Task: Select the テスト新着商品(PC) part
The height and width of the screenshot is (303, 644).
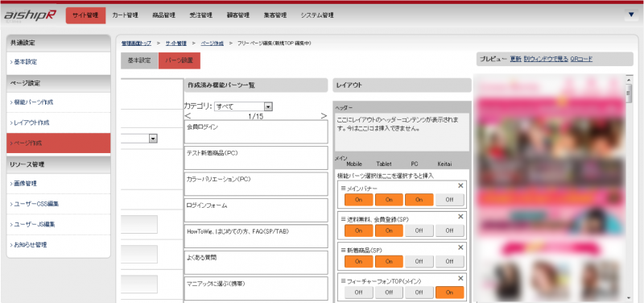Action: pos(256,157)
